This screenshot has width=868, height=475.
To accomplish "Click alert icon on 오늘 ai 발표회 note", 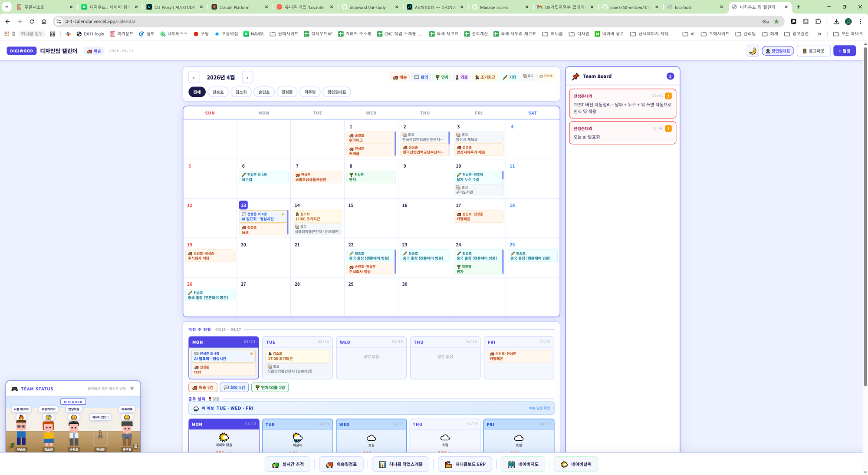I will pos(668,129).
